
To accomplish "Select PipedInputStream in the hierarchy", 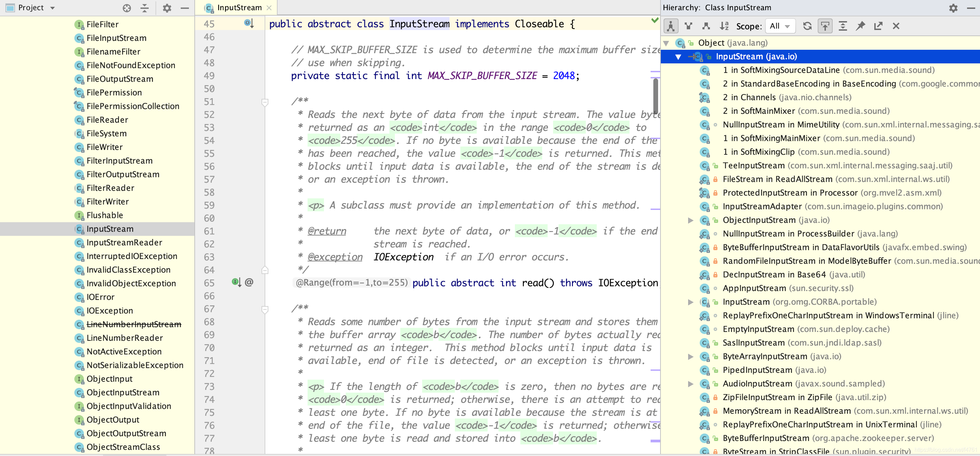I will coord(820,370).
